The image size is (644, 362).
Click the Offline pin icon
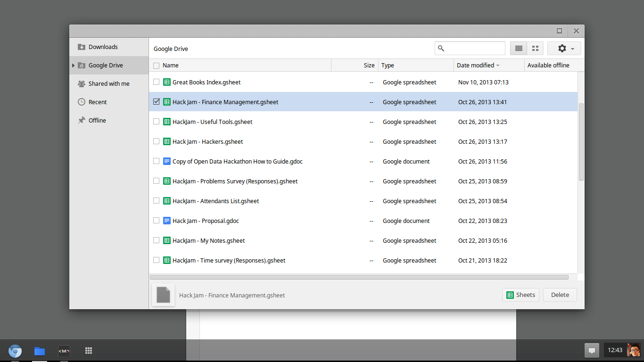82,120
